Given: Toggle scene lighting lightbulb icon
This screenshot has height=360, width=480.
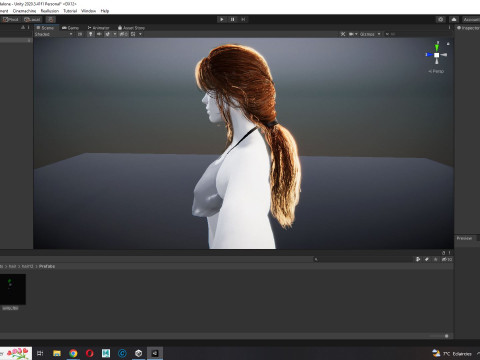Looking at the screenshot, I should (x=91, y=34).
